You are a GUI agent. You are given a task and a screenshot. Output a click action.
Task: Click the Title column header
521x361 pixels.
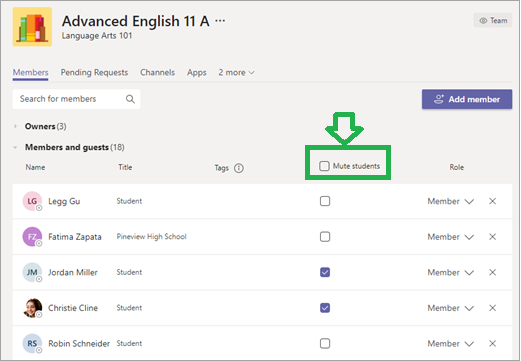[125, 167]
